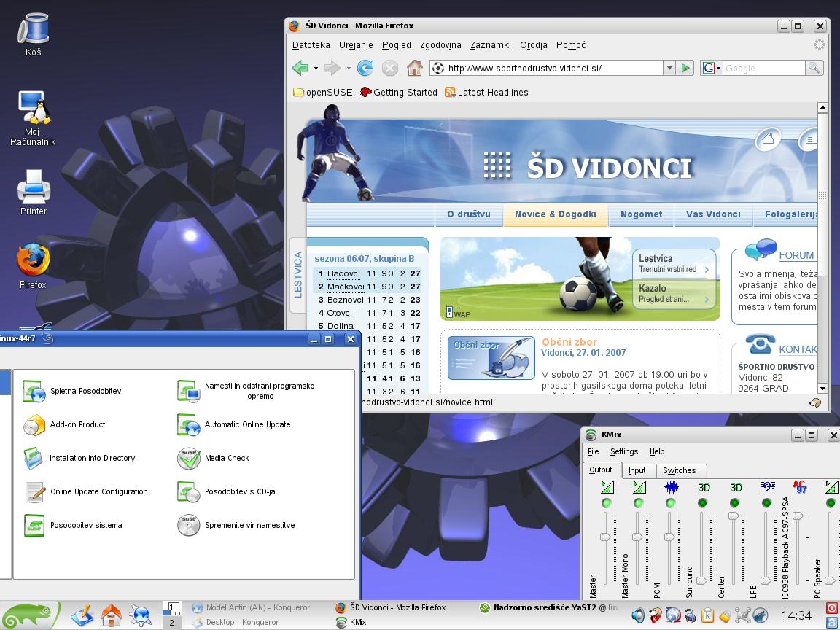Click the Radovci team link in table
This screenshot has width=840, height=630.
[x=343, y=273]
